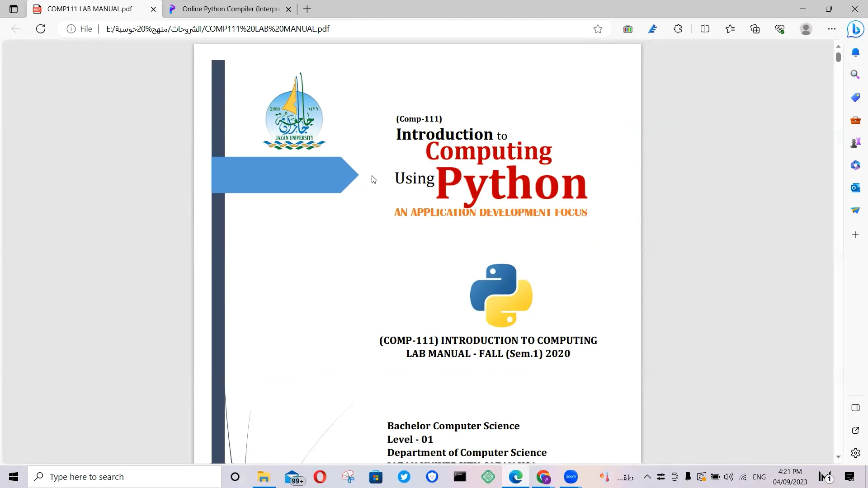Toggle add page to favorites star
The width and height of the screenshot is (868, 488).
coord(598,28)
